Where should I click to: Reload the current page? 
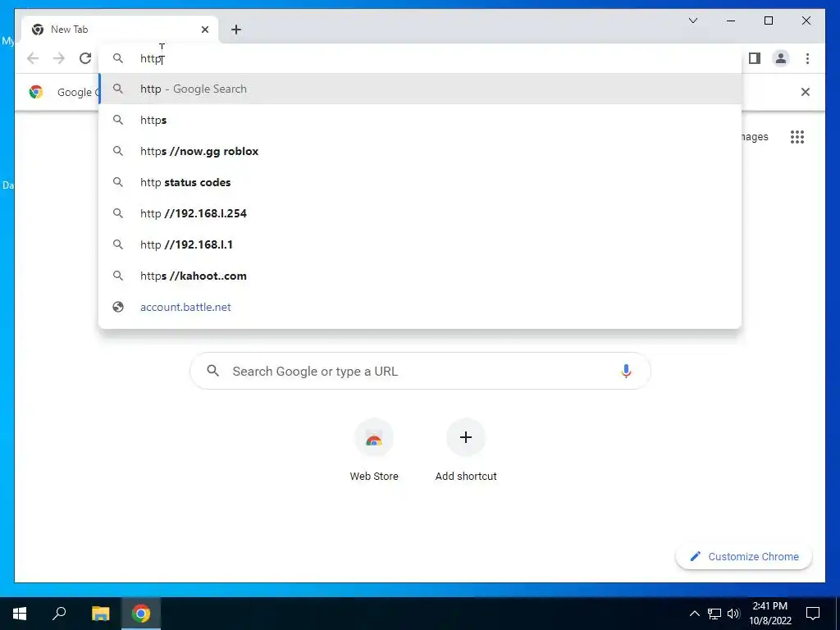[x=85, y=58]
